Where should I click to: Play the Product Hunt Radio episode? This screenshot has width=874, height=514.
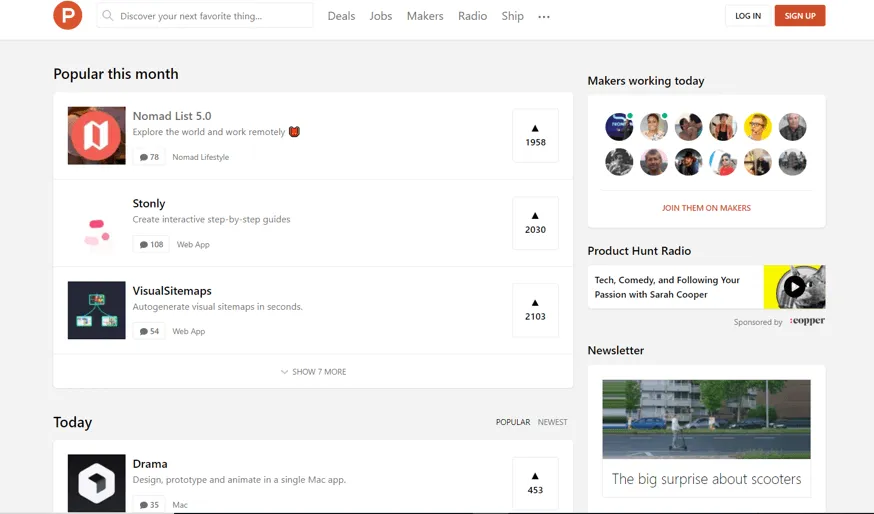pyautogui.click(x=794, y=287)
